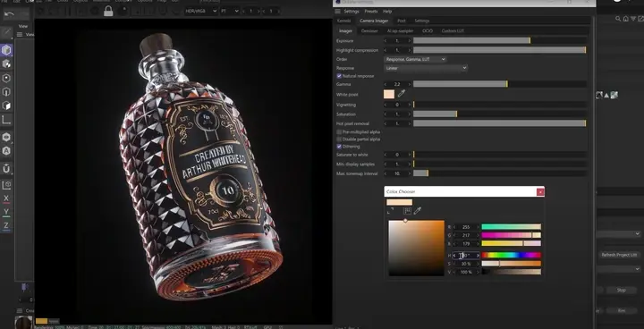644x329 pixels.
Task: Pick white point with the eyedropper icon
Action: 402,94
